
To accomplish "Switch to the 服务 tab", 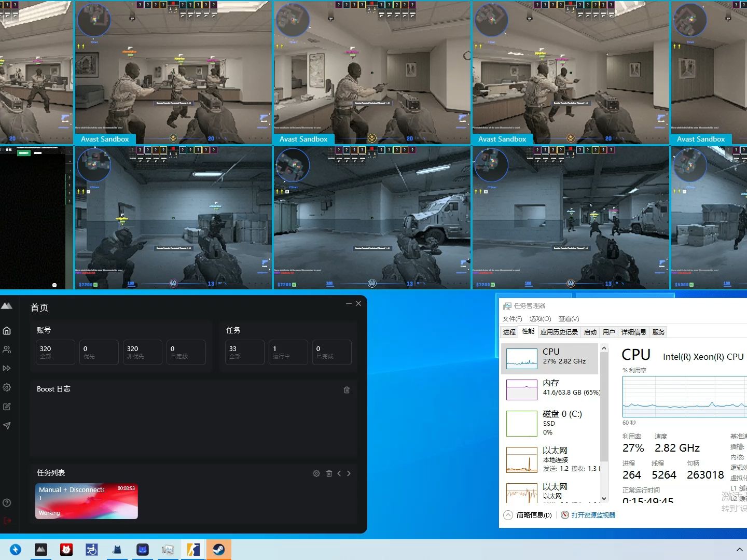I will [x=659, y=332].
